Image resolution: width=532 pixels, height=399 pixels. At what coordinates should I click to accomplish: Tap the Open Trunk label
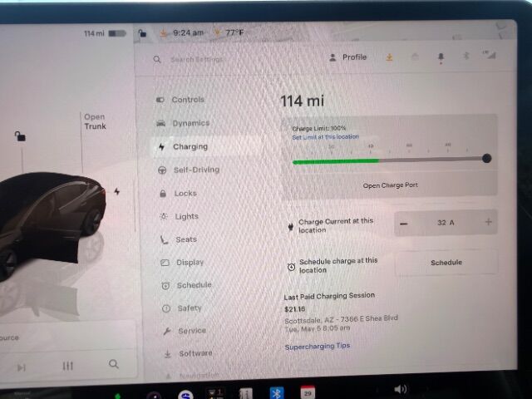[95, 121]
